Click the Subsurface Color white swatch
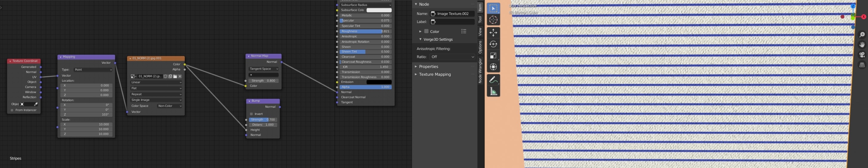The width and height of the screenshot is (868, 168). [x=379, y=10]
